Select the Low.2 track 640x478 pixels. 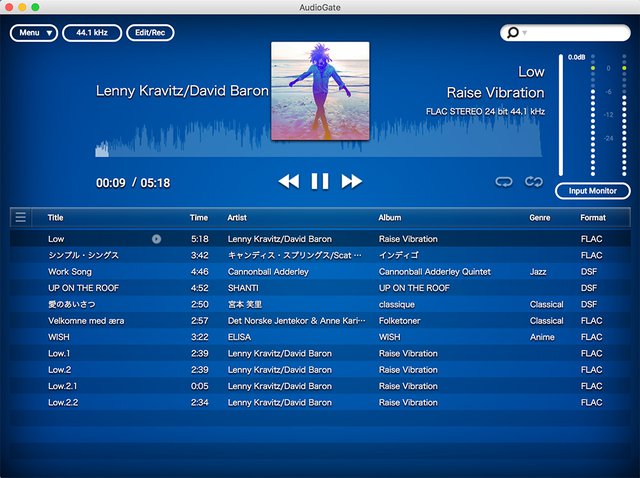[x=60, y=370]
